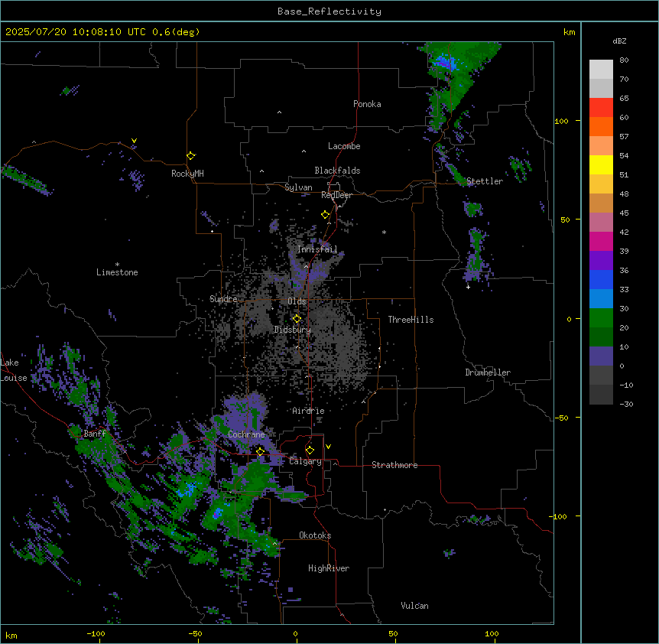This screenshot has width=659, height=644.
Task: Click the yellow station marker south of RedDeer
Action: [x=326, y=215]
